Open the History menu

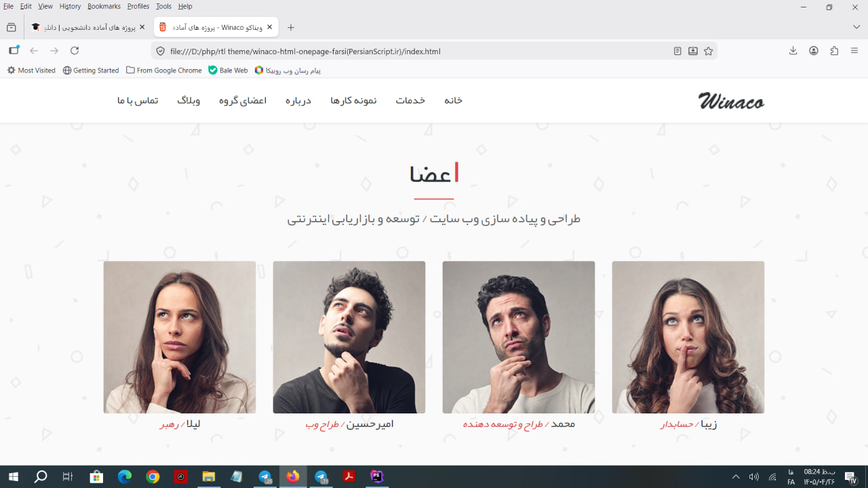point(70,6)
